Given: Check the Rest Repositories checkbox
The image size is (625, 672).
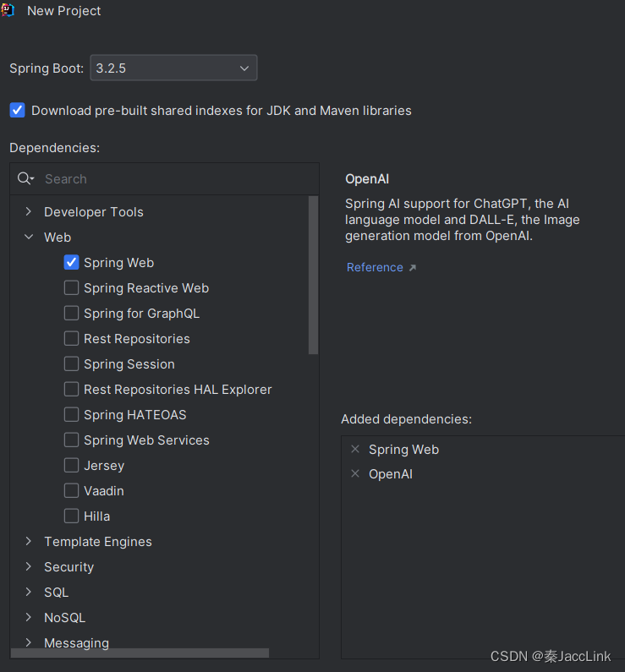Looking at the screenshot, I should click(x=71, y=338).
